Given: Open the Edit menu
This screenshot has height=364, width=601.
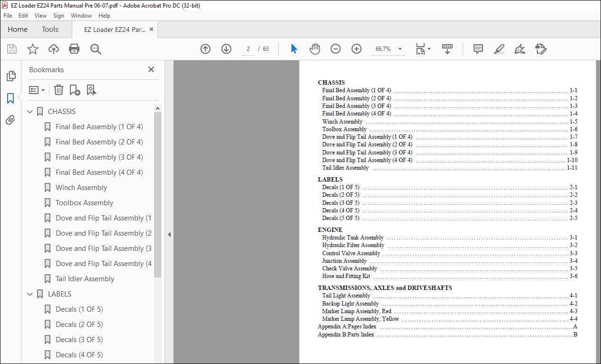Looking at the screenshot, I should [23, 15].
